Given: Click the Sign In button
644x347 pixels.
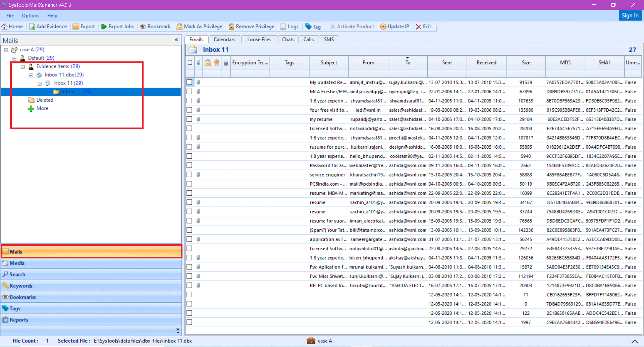Looking at the screenshot, I should 630,15.
